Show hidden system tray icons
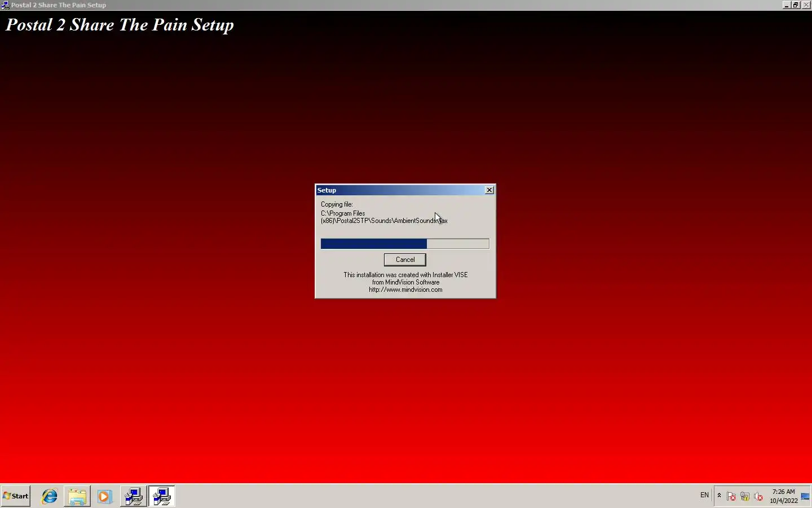 pyautogui.click(x=719, y=496)
